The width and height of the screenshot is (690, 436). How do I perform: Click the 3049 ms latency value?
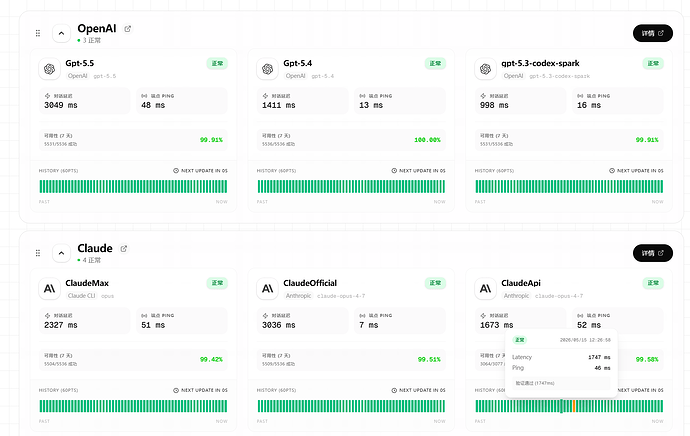(61, 105)
